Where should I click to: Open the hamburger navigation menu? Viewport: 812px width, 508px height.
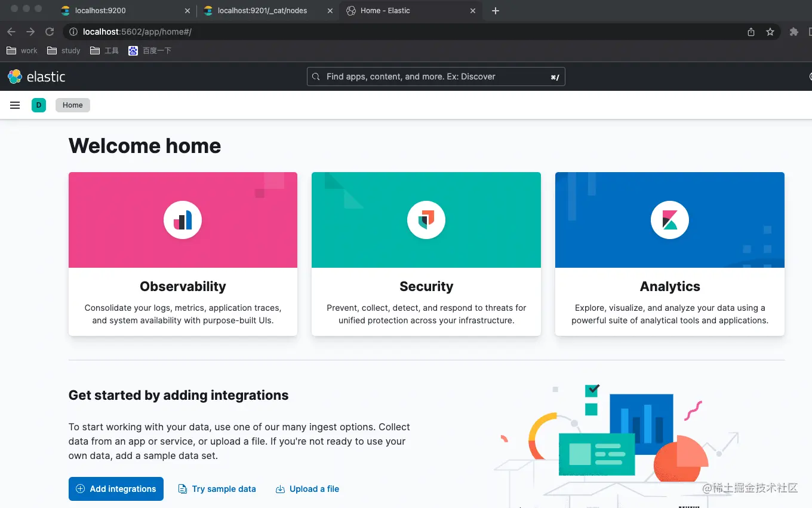(15, 105)
